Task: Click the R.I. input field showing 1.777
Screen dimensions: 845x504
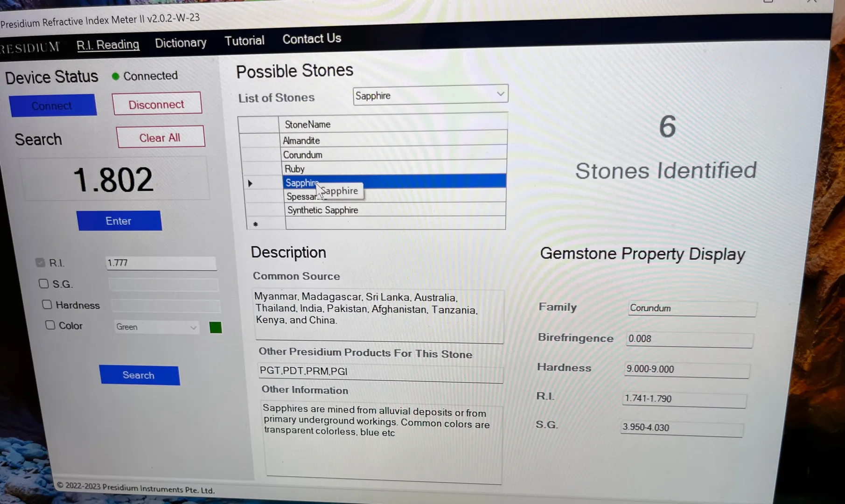Action: pos(161,263)
